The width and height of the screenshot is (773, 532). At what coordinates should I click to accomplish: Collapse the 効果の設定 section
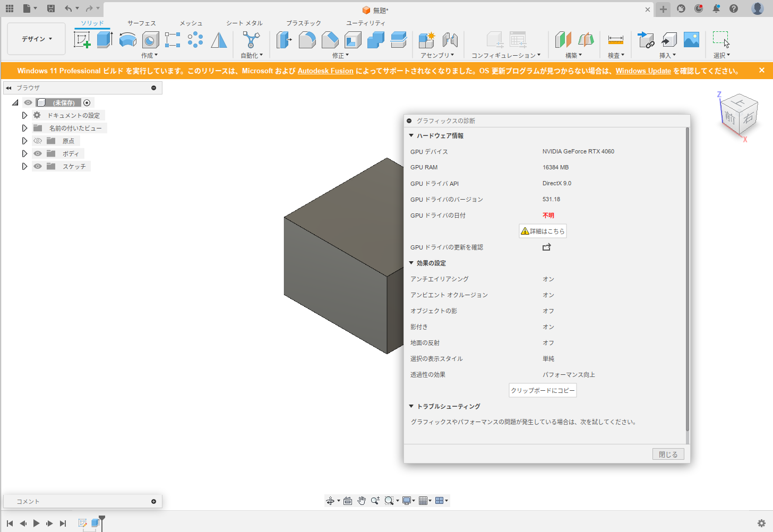click(411, 263)
